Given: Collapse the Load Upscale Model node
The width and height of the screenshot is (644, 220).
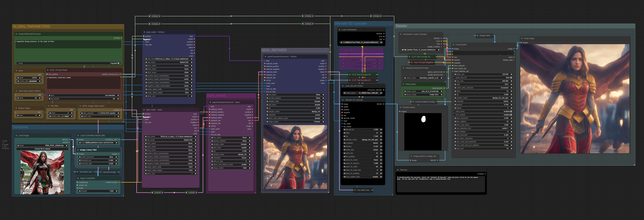Looking at the screenshot, I should pos(343,86).
